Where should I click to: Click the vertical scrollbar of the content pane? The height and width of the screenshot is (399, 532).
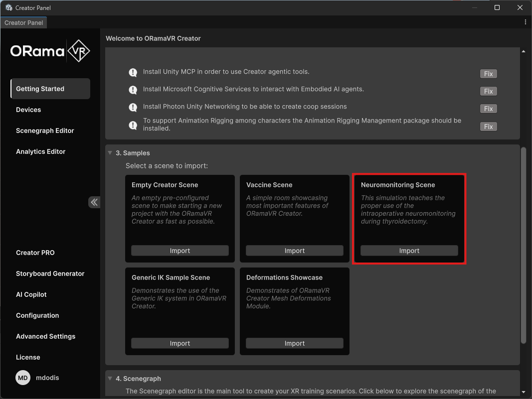pyautogui.click(x=524, y=246)
